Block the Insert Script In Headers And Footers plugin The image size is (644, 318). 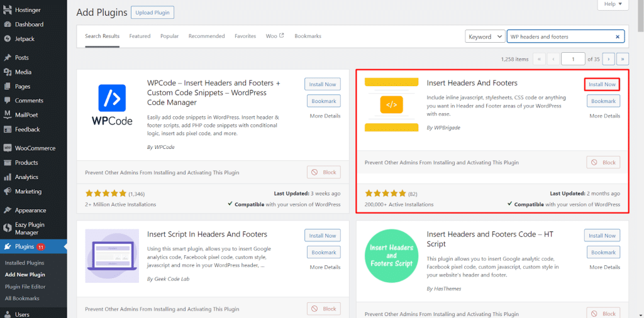click(324, 309)
